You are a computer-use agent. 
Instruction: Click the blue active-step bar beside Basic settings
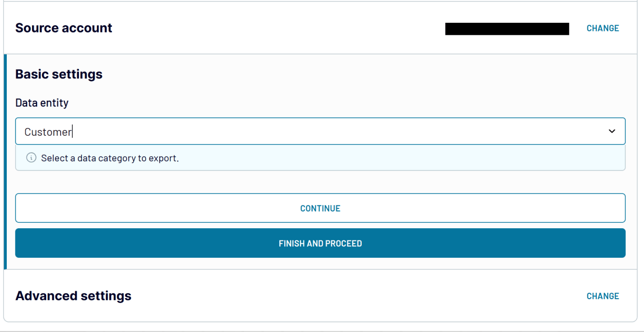click(5, 162)
